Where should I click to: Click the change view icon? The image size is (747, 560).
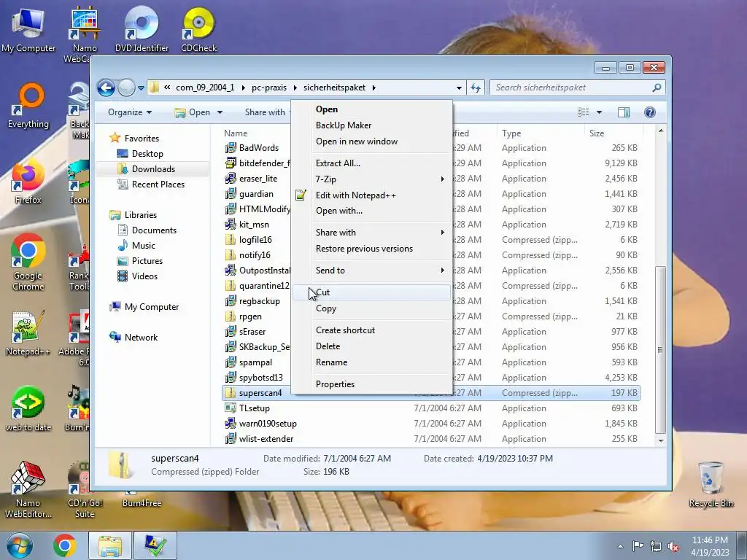tap(583, 112)
